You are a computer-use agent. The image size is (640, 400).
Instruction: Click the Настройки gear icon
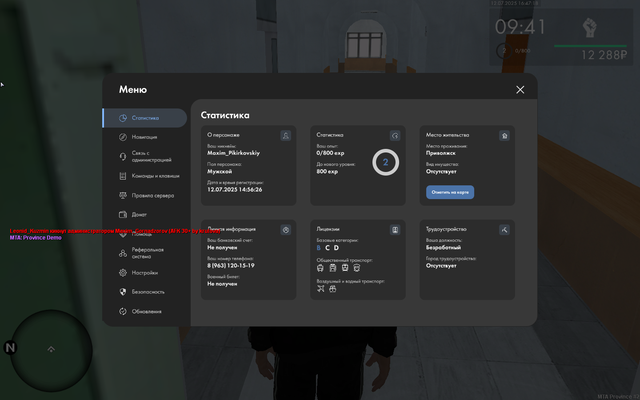[123, 273]
